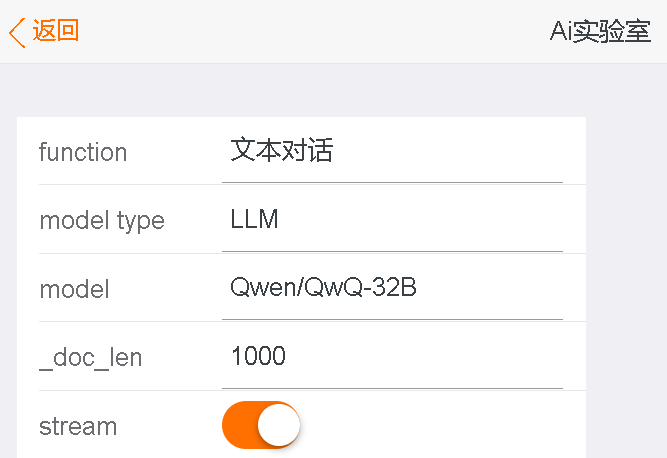Select the "model" row label
667x458 pixels.
[x=74, y=289]
